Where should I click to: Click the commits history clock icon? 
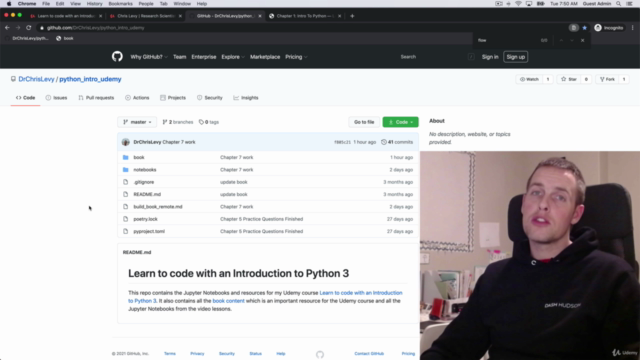pyautogui.click(x=384, y=142)
